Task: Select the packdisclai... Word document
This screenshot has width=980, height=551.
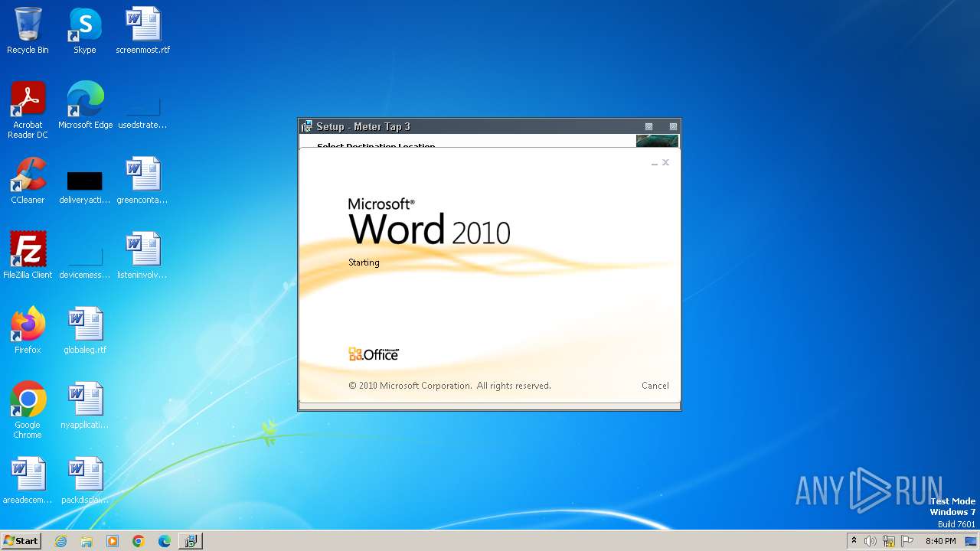Action: (x=85, y=481)
